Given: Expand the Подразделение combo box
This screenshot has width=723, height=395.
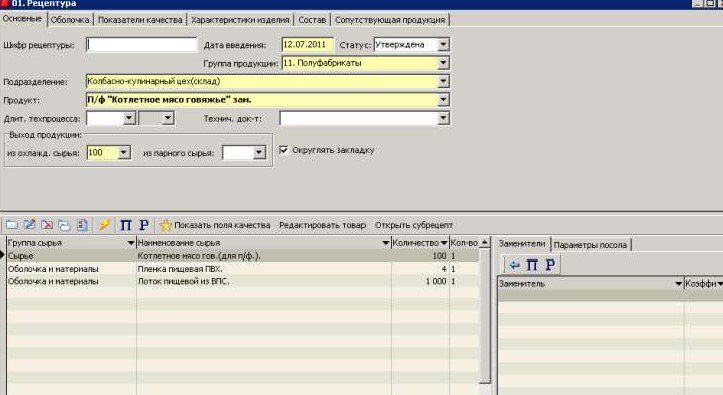Looking at the screenshot, I should (x=443, y=81).
